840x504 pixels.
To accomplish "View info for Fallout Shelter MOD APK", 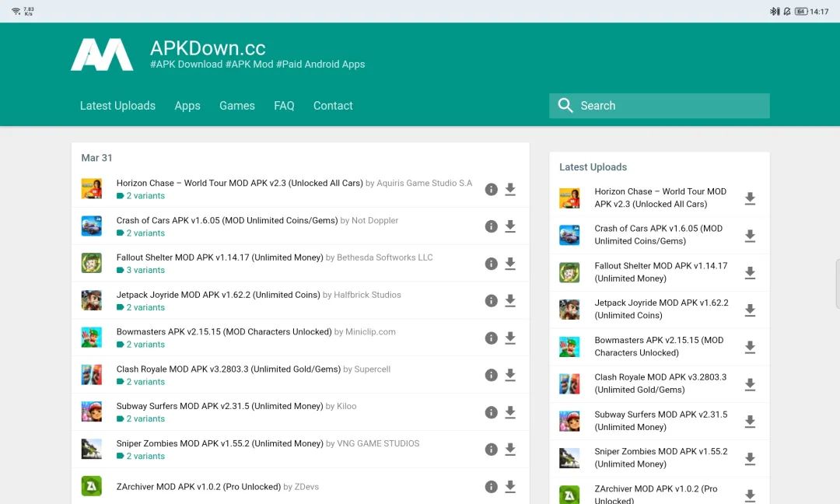I will pyautogui.click(x=492, y=264).
